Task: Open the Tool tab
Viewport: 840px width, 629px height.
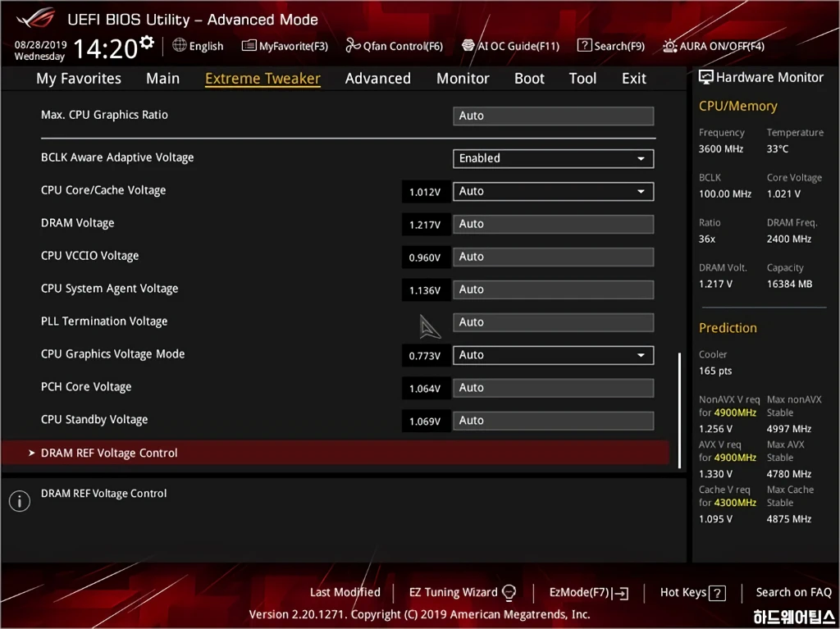Action: point(582,79)
